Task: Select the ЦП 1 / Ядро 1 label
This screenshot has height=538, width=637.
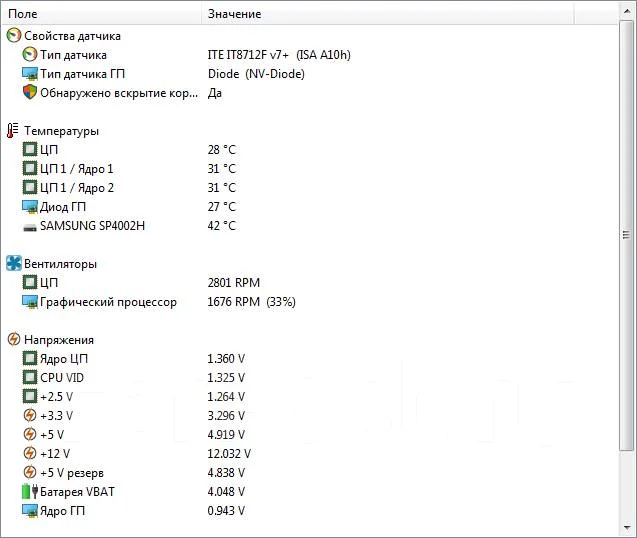Action: (76, 169)
